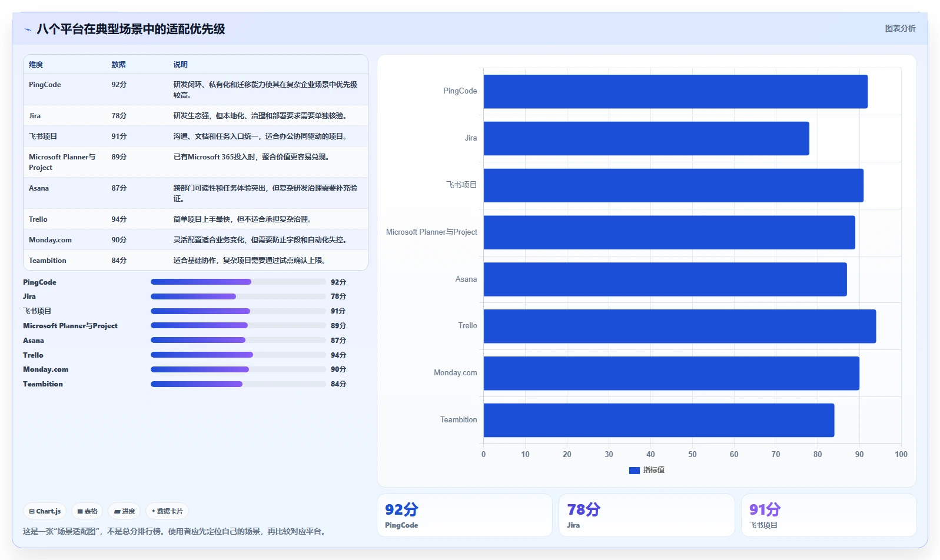The height and width of the screenshot is (560, 940).
Task: Click the Monday.com bar in chart
Action: [x=672, y=373]
